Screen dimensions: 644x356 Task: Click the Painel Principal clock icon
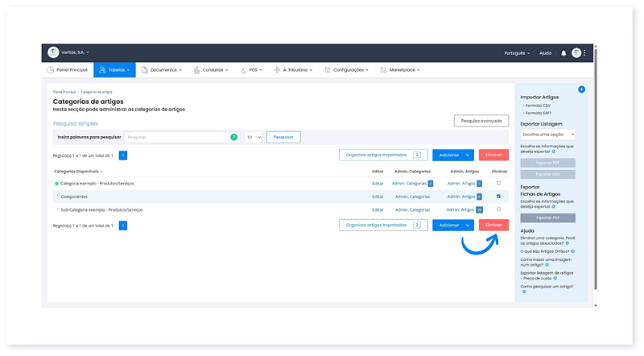(x=51, y=70)
